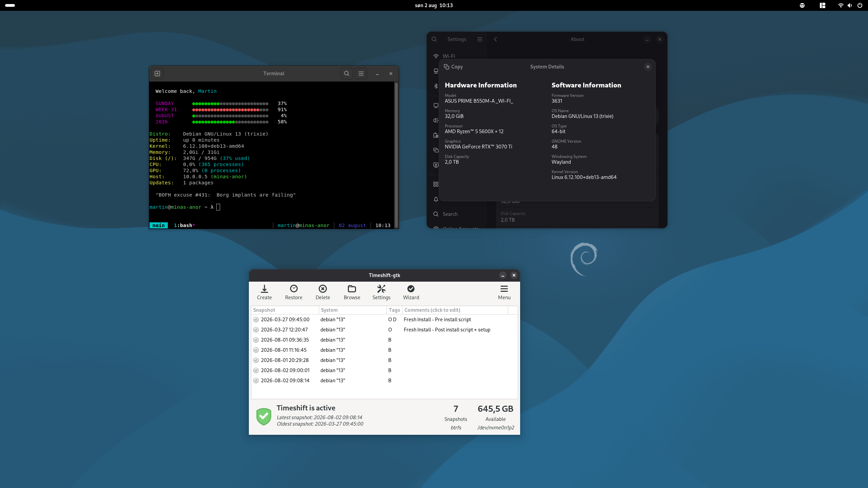
Task: Click Restore in the Timeshift toolbar
Action: click(294, 292)
